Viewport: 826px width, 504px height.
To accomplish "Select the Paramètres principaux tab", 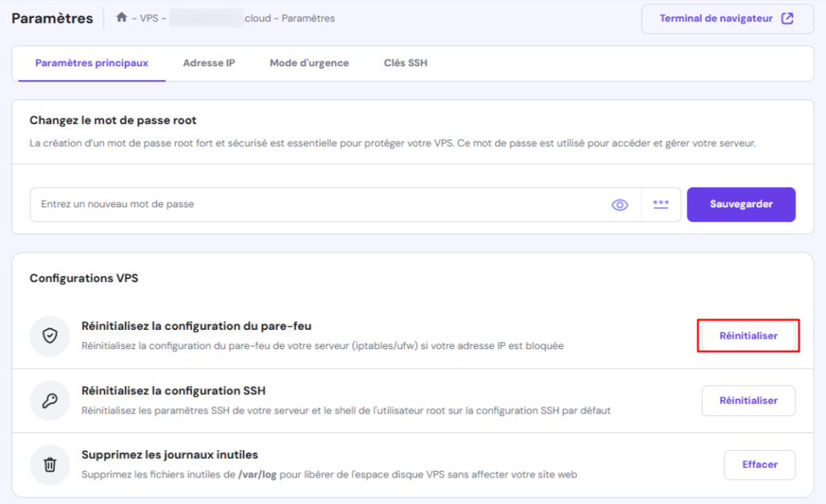I will pyautogui.click(x=92, y=63).
